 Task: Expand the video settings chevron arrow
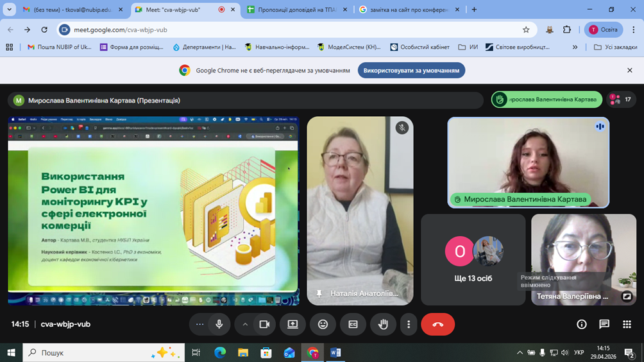point(245,324)
